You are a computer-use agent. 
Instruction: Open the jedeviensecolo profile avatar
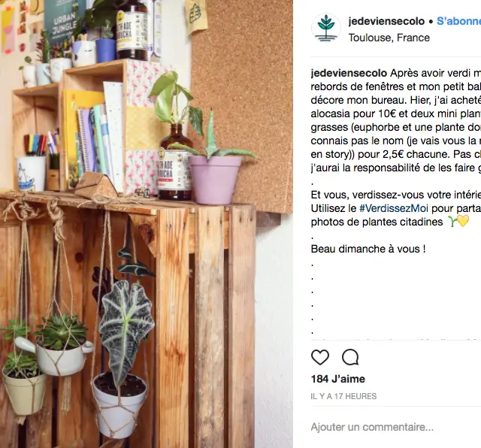326,28
